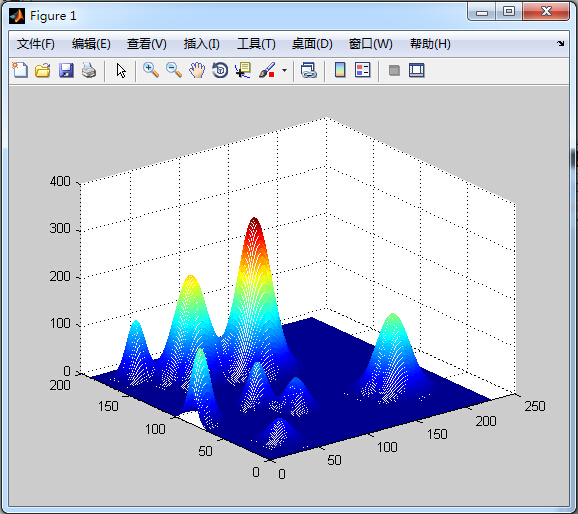Expand toolbar docking arrow at menu bar right
The image size is (578, 514).
[561, 44]
